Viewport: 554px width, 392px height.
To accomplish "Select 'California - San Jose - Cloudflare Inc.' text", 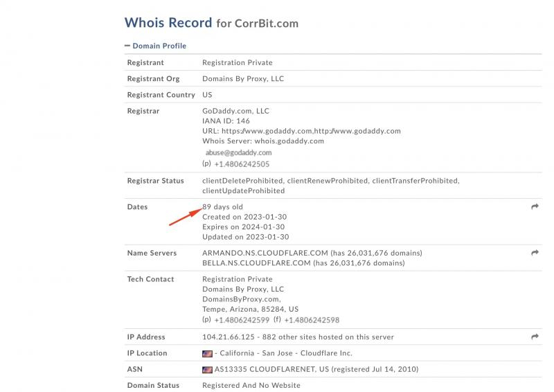I will pyautogui.click(x=286, y=353).
